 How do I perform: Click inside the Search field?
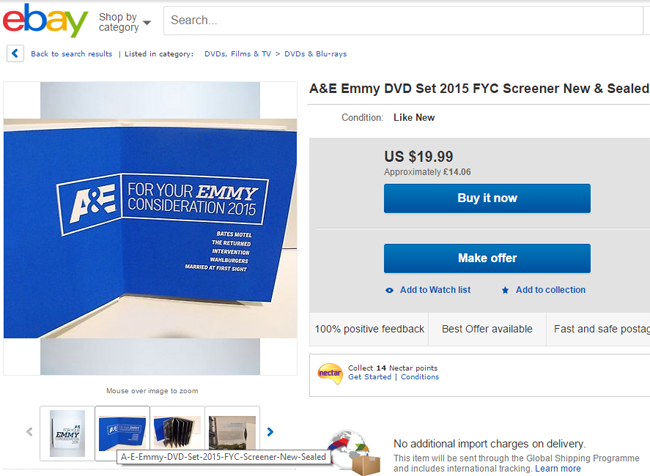click(x=400, y=20)
